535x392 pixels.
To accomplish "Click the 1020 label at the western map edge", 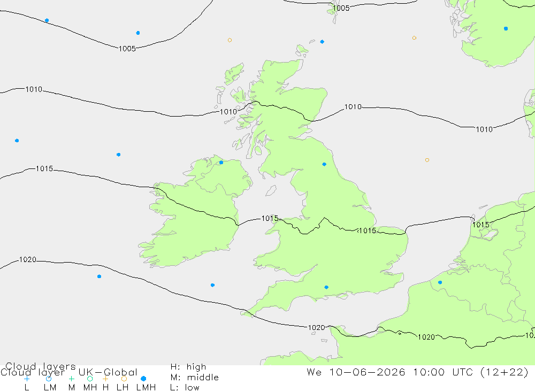I will (x=28, y=259).
